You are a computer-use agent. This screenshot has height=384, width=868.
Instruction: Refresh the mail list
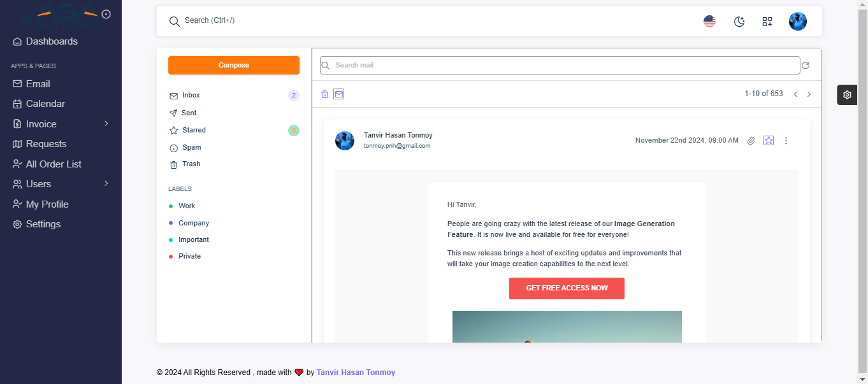tap(806, 66)
